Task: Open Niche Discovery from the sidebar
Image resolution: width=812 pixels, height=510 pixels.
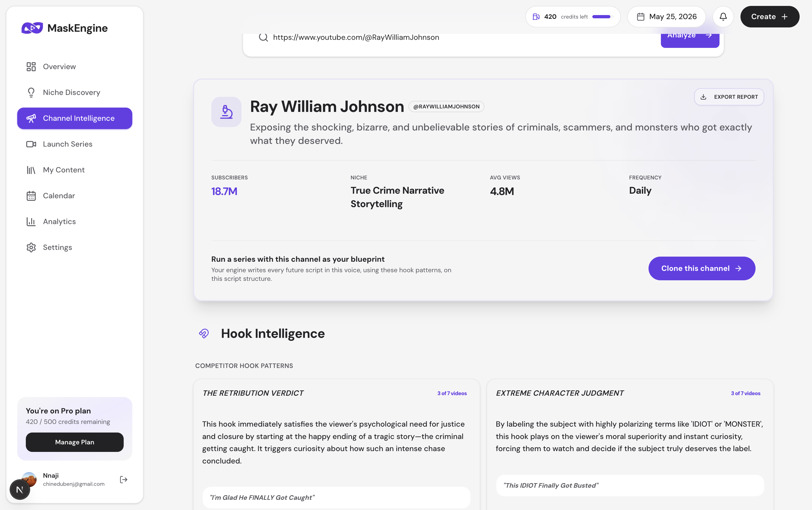Action: point(74,93)
